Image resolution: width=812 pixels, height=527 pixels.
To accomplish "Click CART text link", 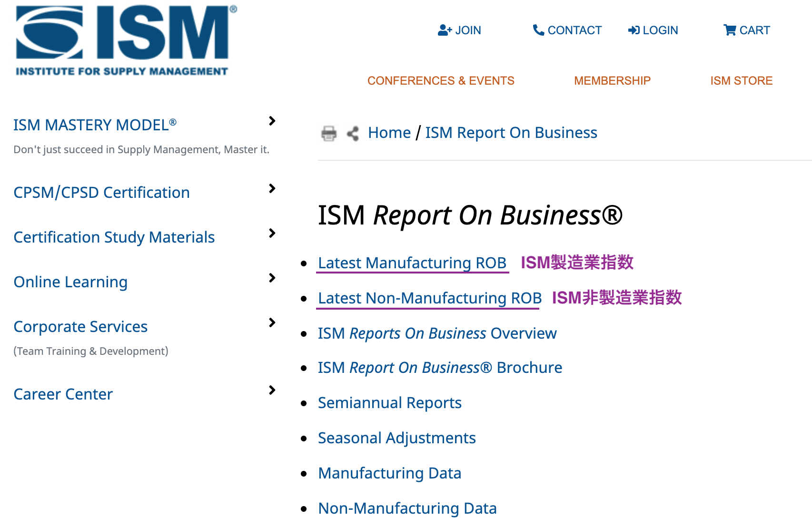I will [754, 30].
